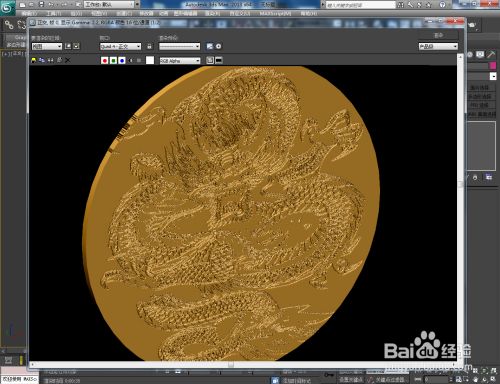Open the 渲染(R) Rendering menu
Viewport: 500px width, 384px height.
pyautogui.click(x=212, y=13)
